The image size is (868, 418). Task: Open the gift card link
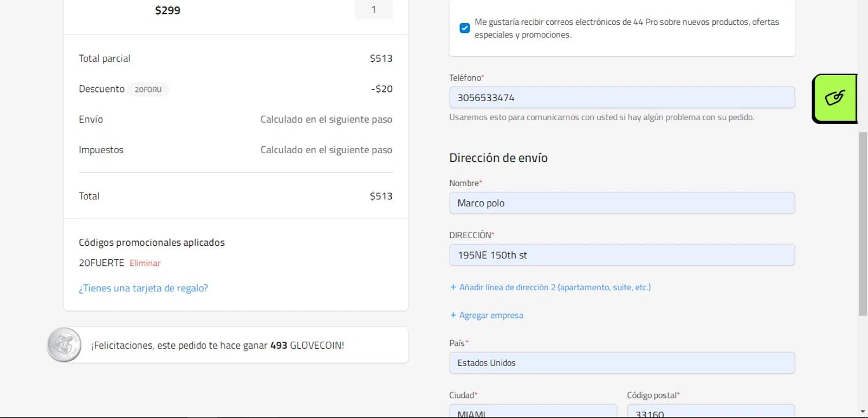point(144,288)
